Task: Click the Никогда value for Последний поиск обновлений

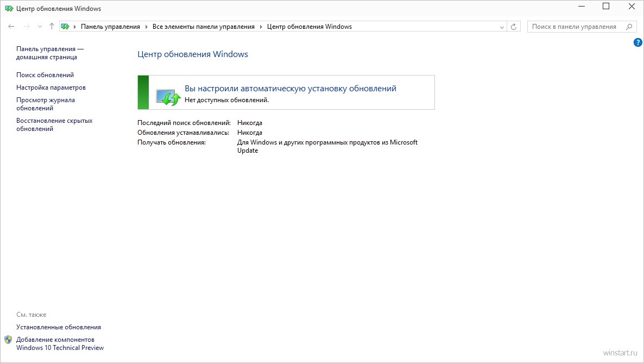Action: coord(250,123)
